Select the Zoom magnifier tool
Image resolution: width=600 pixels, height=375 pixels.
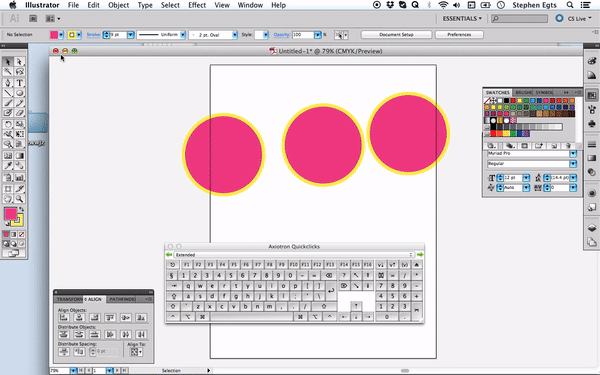(x=20, y=199)
